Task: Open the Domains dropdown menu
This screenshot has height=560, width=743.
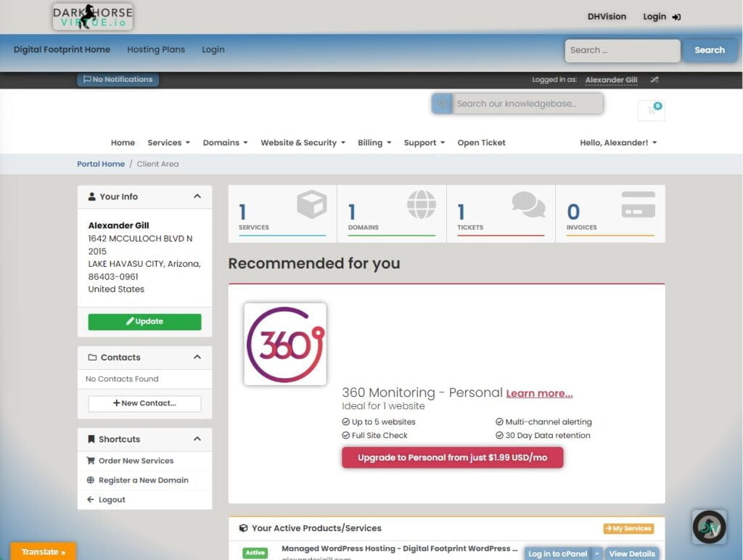Action: 225,143
